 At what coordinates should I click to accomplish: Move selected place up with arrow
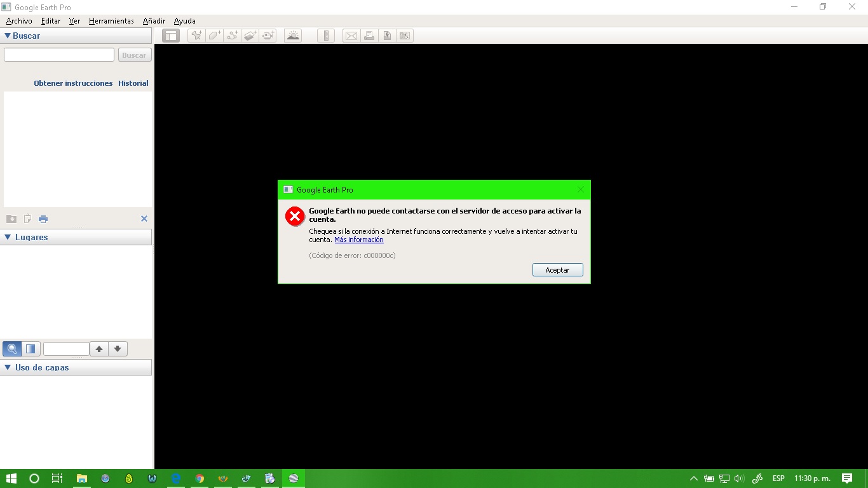point(99,349)
